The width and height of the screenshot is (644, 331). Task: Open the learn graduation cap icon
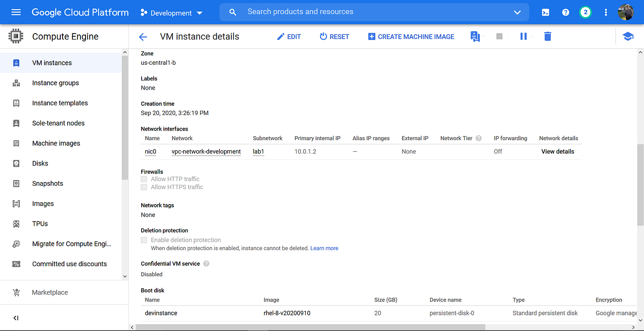628,36
